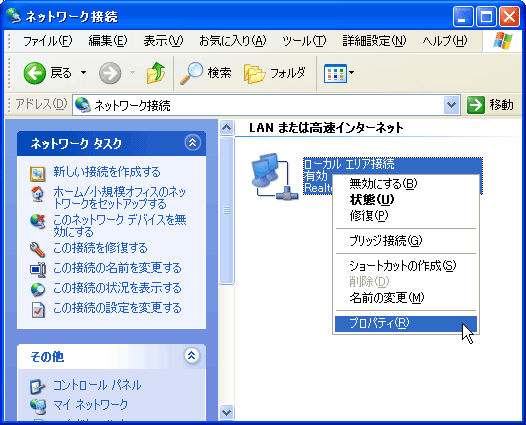Click the wrench icon for repairing connection
Image resolution: width=526 pixels, height=425 pixels.
[37, 249]
